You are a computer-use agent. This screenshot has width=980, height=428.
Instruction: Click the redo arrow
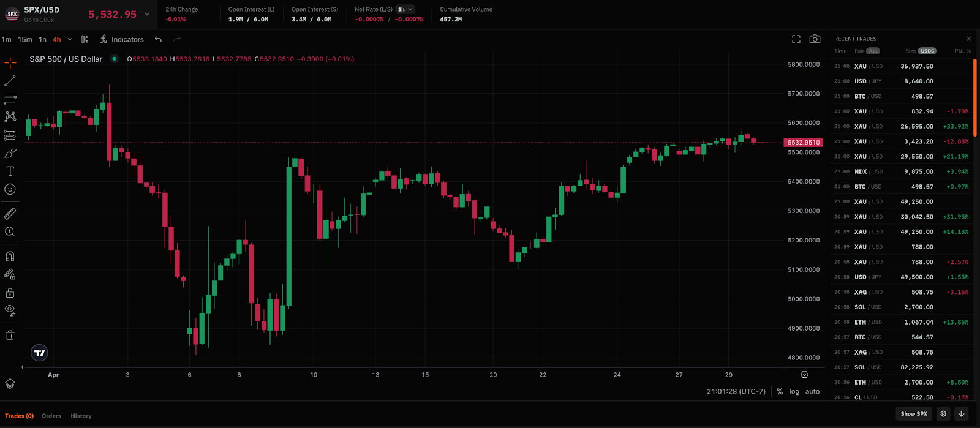[177, 39]
